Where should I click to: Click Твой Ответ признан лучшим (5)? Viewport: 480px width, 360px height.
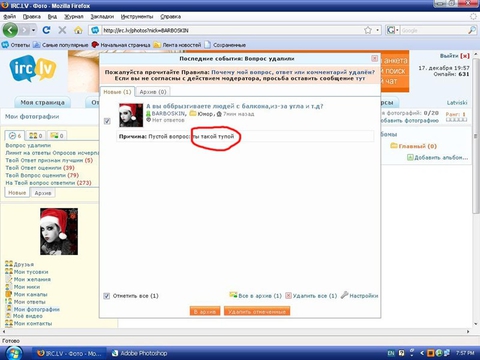tap(49, 160)
